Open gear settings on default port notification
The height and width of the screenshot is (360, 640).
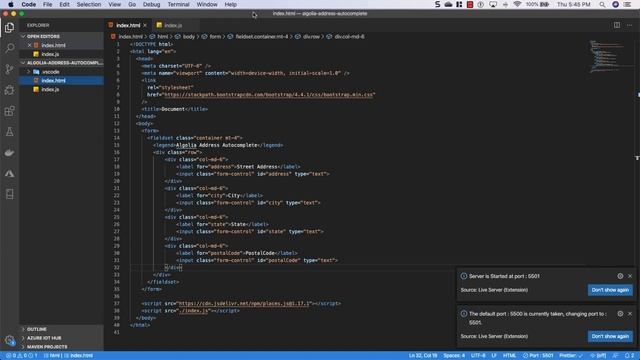(620, 314)
